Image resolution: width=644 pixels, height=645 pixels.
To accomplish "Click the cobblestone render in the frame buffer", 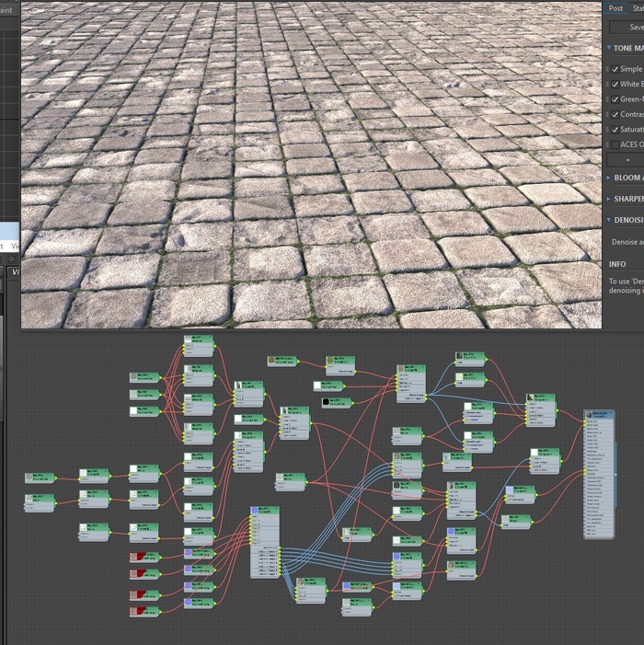I will click(x=311, y=165).
